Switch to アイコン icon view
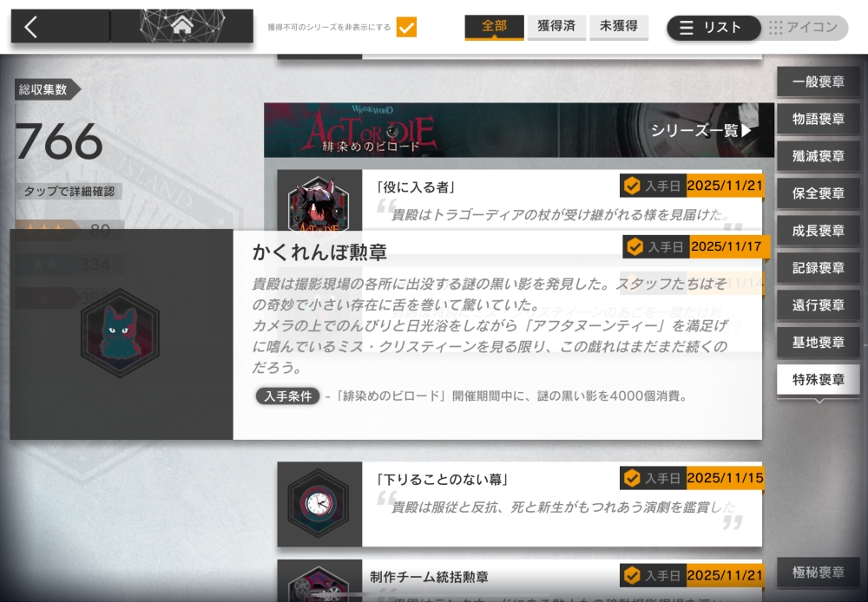 pyautogui.click(x=805, y=28)
